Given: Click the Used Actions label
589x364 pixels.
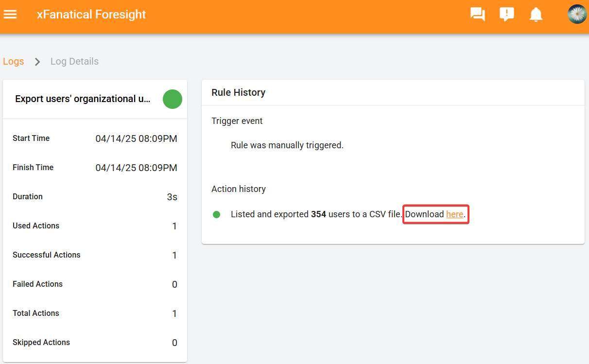Looking at the screenshot, I should tap(36, 226).
